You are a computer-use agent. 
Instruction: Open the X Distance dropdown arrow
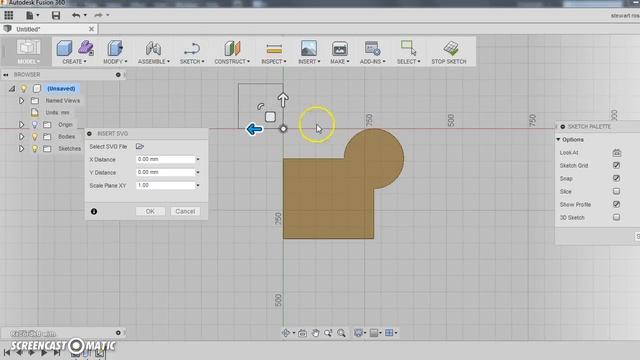[198, 160]
